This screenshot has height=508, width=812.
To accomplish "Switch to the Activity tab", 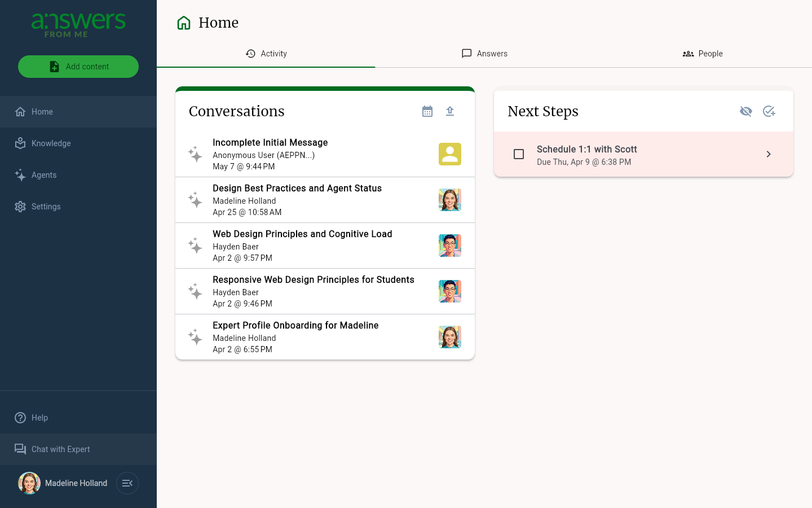I will click(266, 54).
